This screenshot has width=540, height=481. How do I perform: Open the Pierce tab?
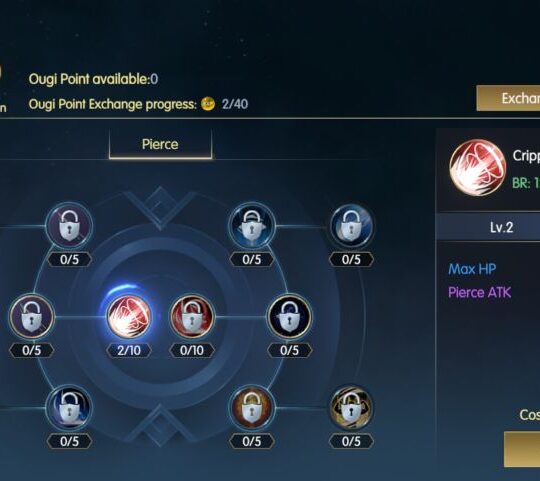pos(160,144)
